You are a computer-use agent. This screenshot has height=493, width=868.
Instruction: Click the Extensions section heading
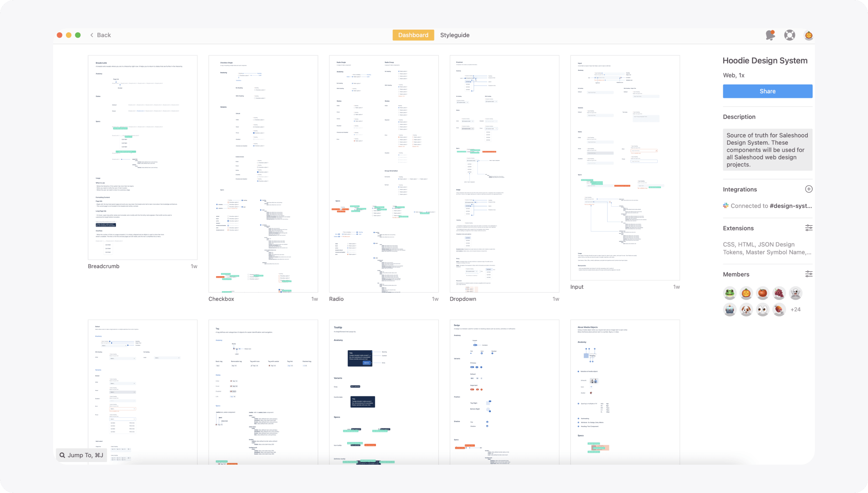[x=738, y=228]
